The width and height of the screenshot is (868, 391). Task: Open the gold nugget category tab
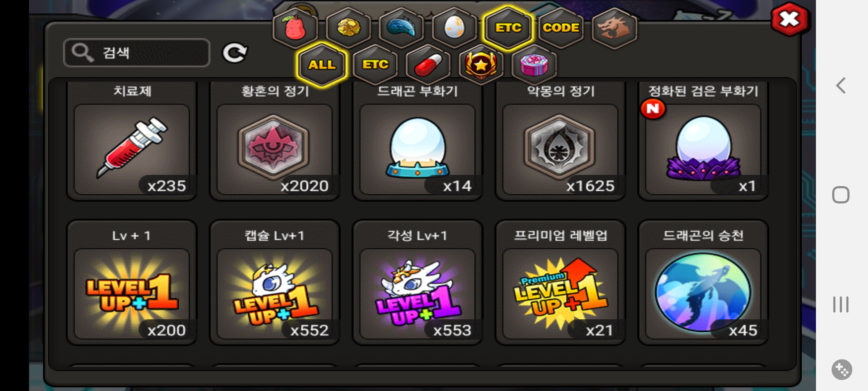349,28
